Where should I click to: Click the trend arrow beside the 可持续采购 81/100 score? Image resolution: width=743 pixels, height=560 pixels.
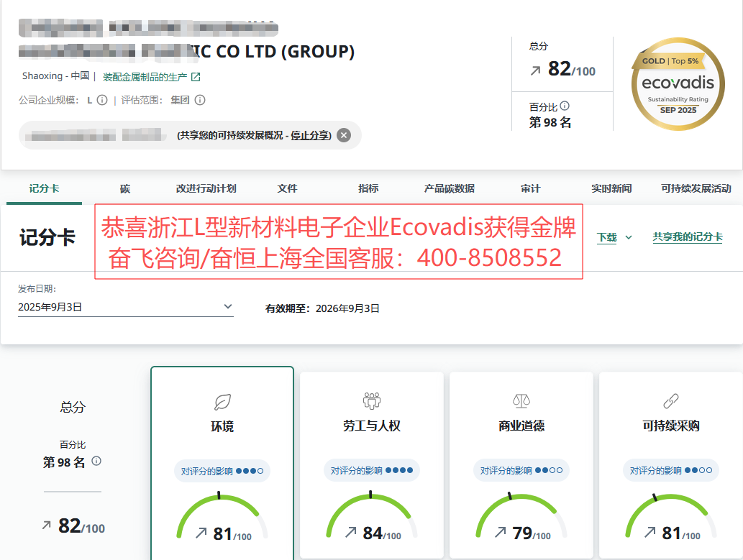coord(650,533)
